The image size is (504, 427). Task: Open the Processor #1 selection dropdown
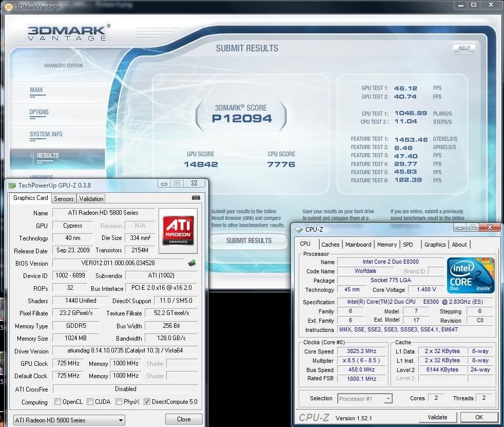click(x=365, y=399)
